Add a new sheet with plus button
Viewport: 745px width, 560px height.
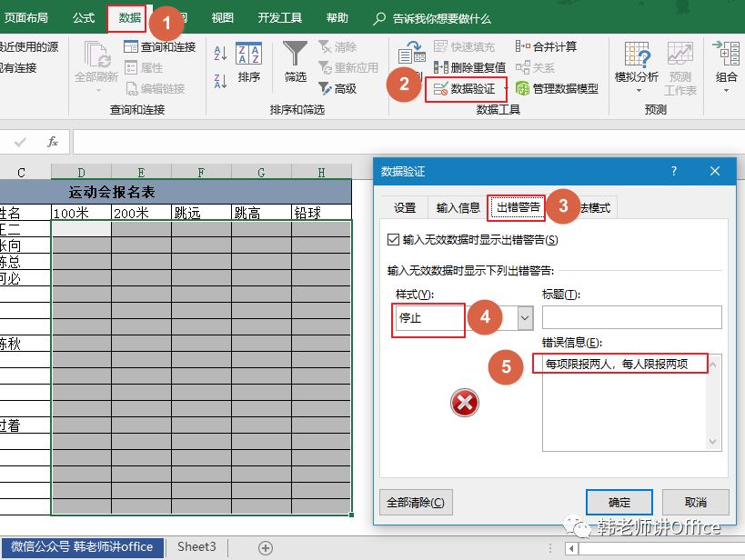266,547
